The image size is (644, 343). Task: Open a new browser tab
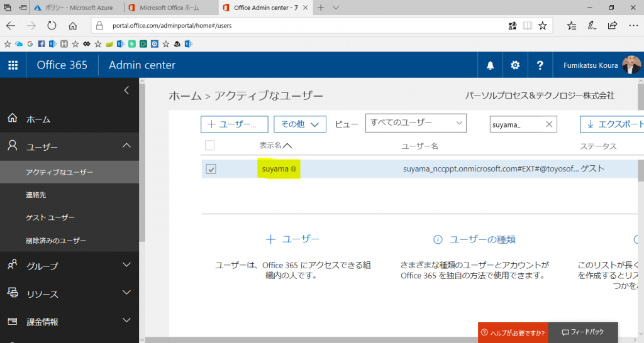(x=321, y=8)
